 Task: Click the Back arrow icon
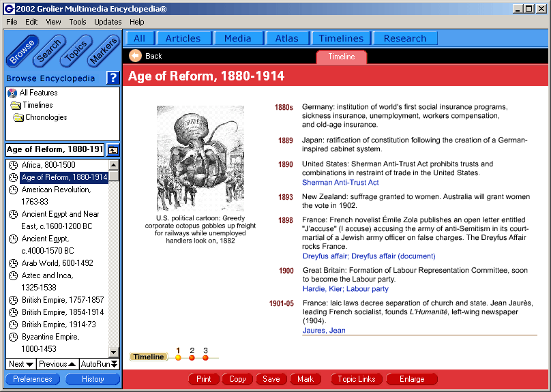[x=135, y=56]
